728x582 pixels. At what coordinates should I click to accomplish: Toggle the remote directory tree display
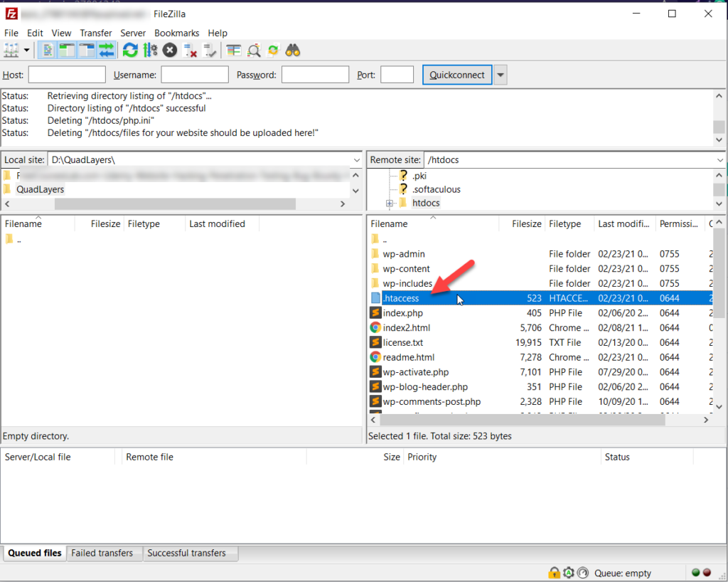pyautogui.click(x=87, y=51)
